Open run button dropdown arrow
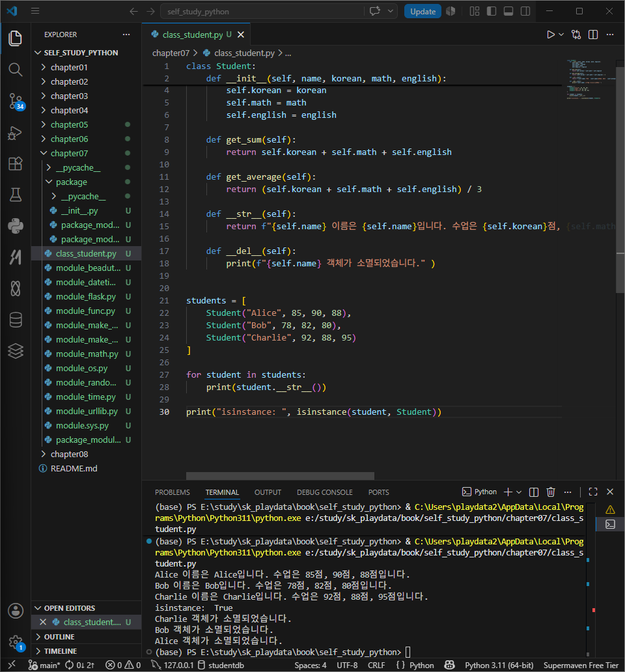The width and height of the screenshot is (625, 672). [x=561, y=35]
